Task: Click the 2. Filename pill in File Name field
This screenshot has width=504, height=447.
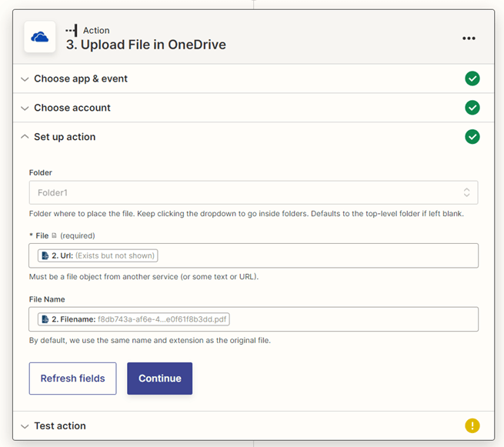Action: (x=133, y=319)
